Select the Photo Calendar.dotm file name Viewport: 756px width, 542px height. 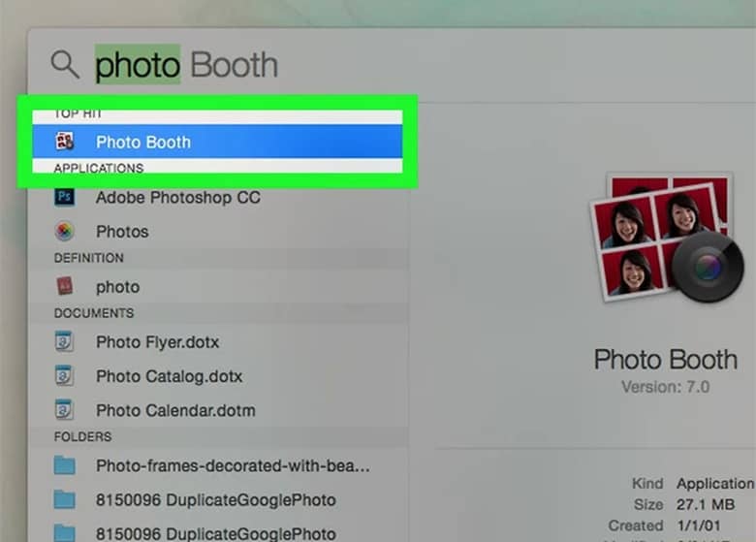tap(175, 410)
